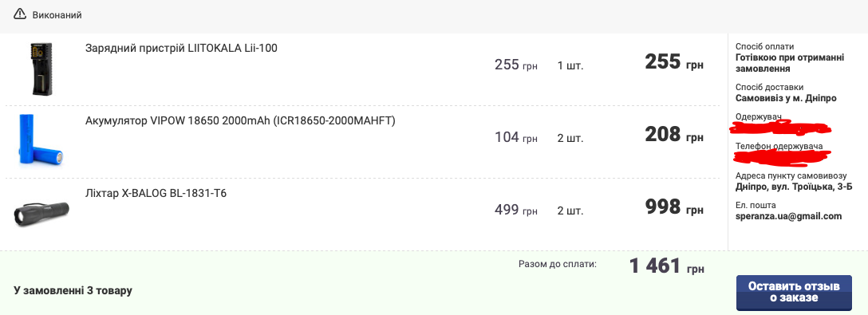Image resolution: width=868 pixels, height=315 pixels.
Task: Click the У замовленні 3 товару summary text
Action: [73, 290]
